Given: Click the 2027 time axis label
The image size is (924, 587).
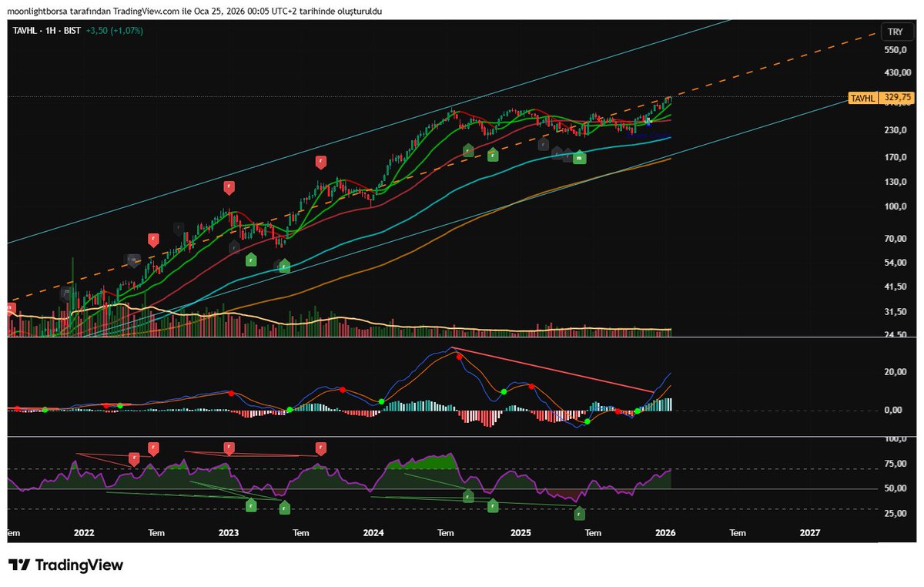Looking at the screenshot, I should point(810,532).
